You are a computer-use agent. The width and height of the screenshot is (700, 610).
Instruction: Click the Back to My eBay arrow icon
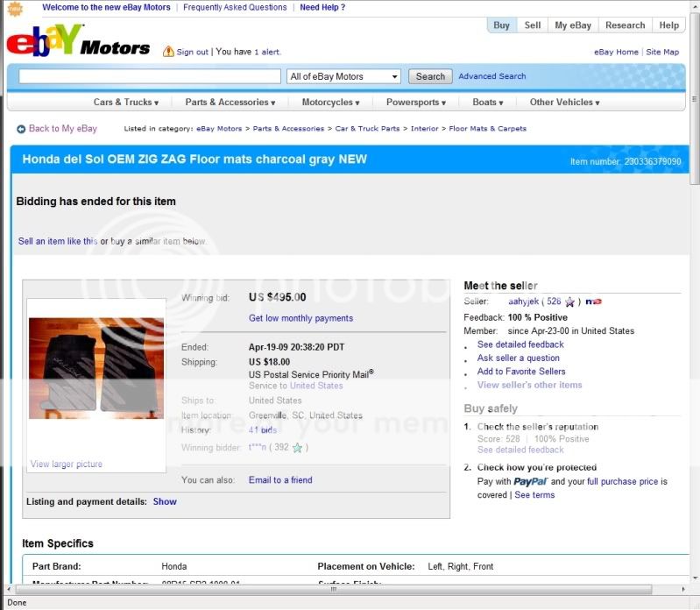pos(21,129)
